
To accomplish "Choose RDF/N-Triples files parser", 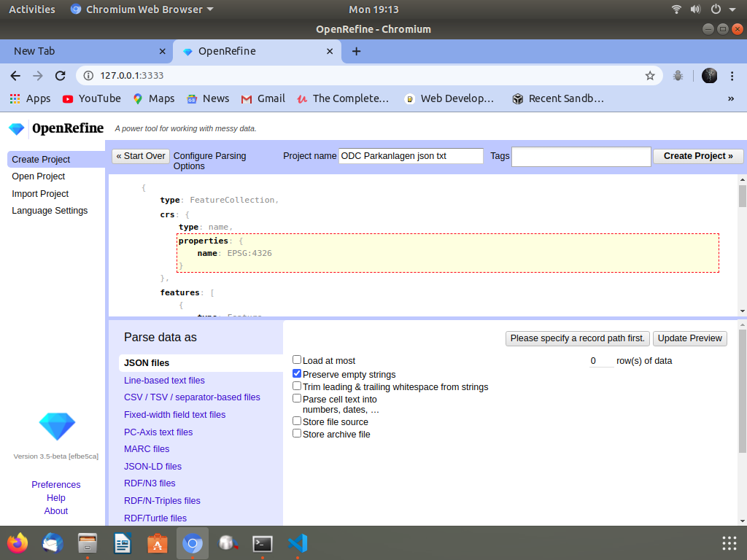I will tap(162, 501).
